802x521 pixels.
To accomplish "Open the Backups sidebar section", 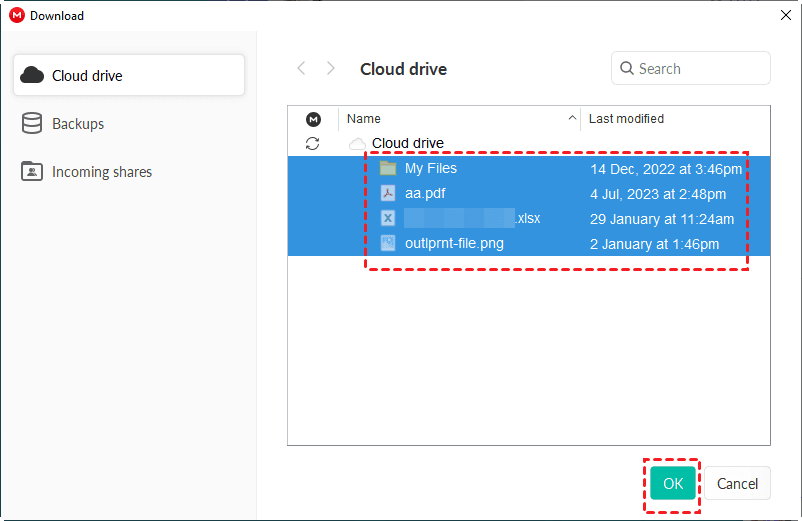I will (77, 124).
